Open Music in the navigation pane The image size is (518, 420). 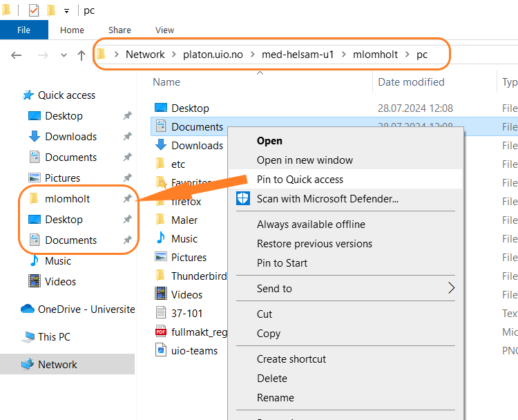click(x=58, y=261)
